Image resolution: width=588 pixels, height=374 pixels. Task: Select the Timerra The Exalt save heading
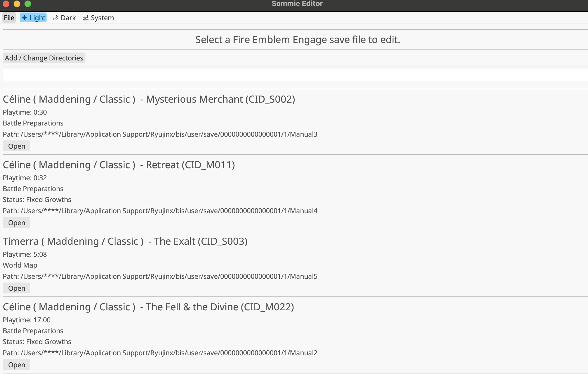(x=125, y=241)
